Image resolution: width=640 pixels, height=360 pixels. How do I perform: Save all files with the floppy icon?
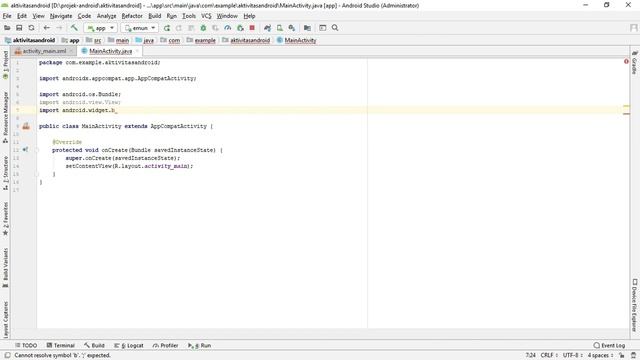tap(19, 28)
